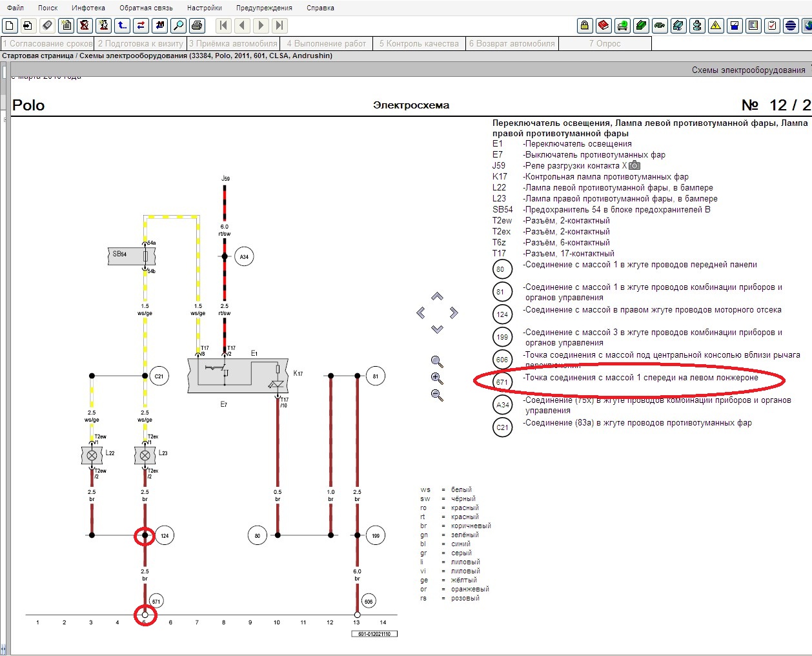Open the magnifying glass search tool in toolbar

tap(178, 26)
